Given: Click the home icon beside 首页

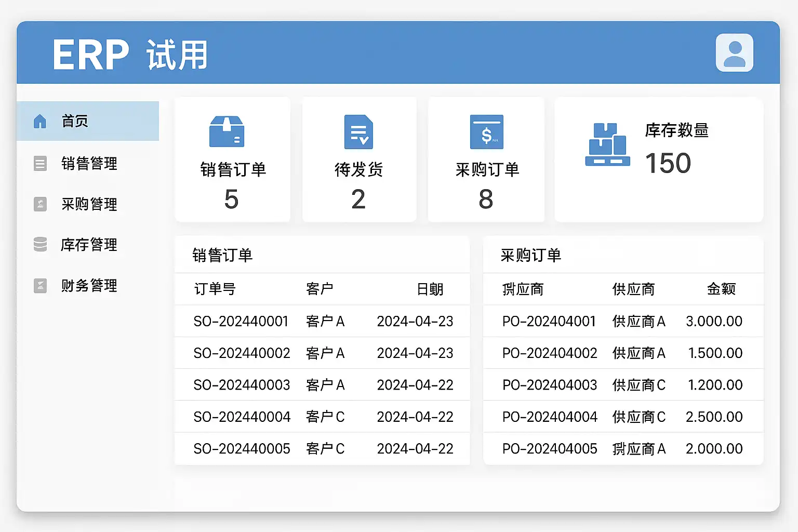Looking at the screenshot, I should tap(40, 122).
